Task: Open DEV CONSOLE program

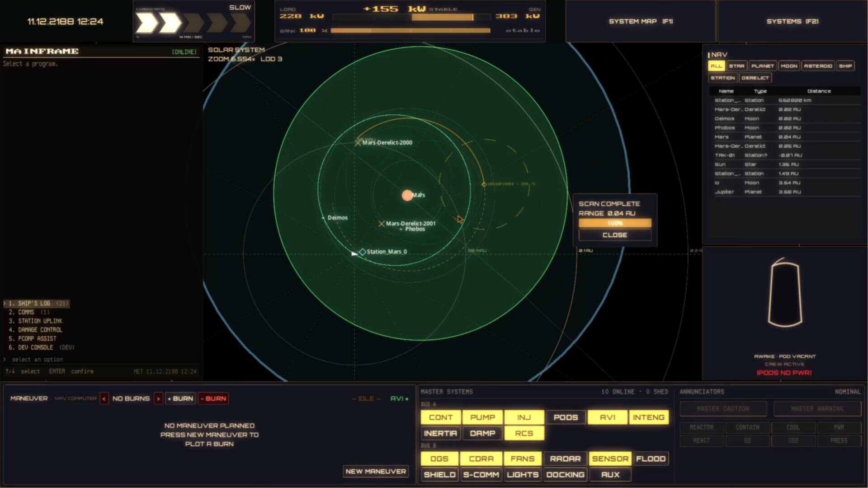Action: click(x=41, y=347)
